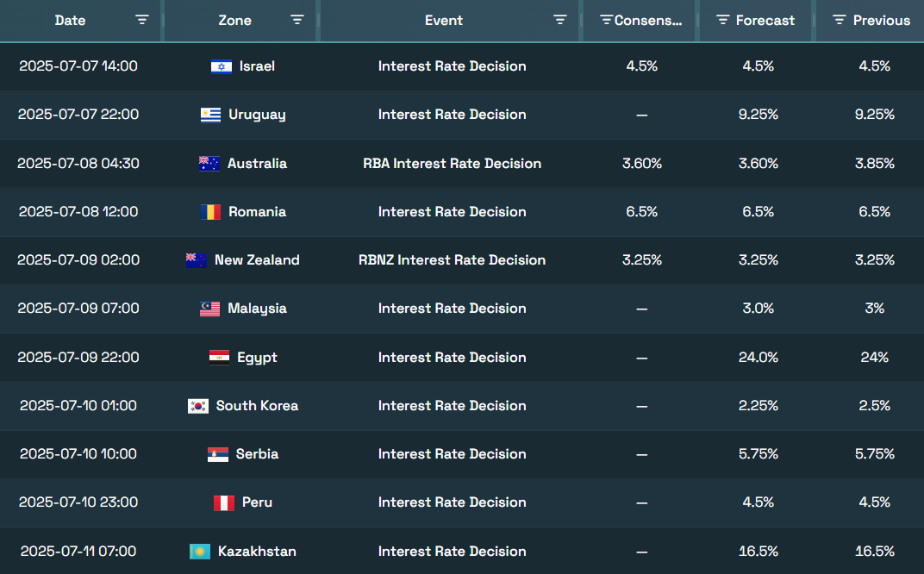The width and height of the screenshot is (924, 574).
Task: Click South Korea's 2.25% forecast value
Action: 759,405
